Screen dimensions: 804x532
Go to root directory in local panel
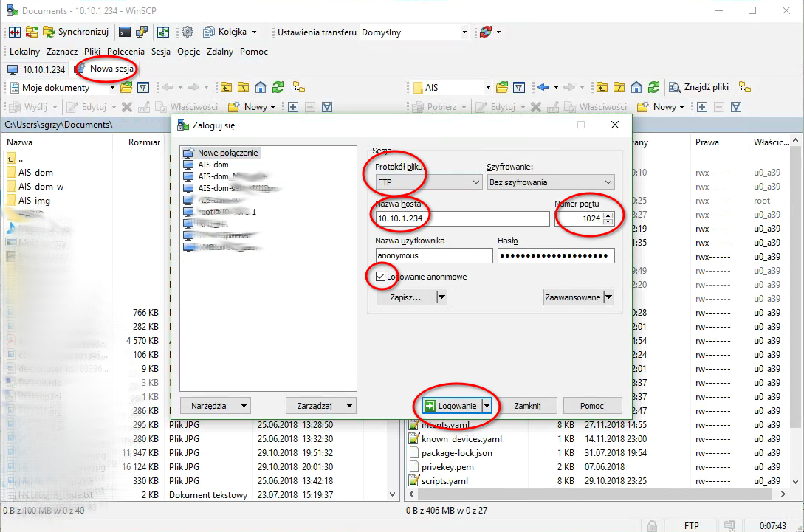[x=243, y=88]
